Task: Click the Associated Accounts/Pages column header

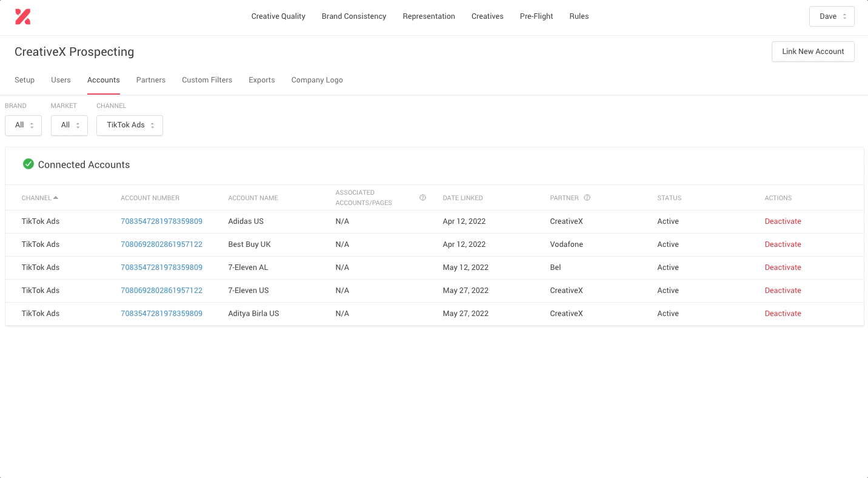Action: pos(364,198)
